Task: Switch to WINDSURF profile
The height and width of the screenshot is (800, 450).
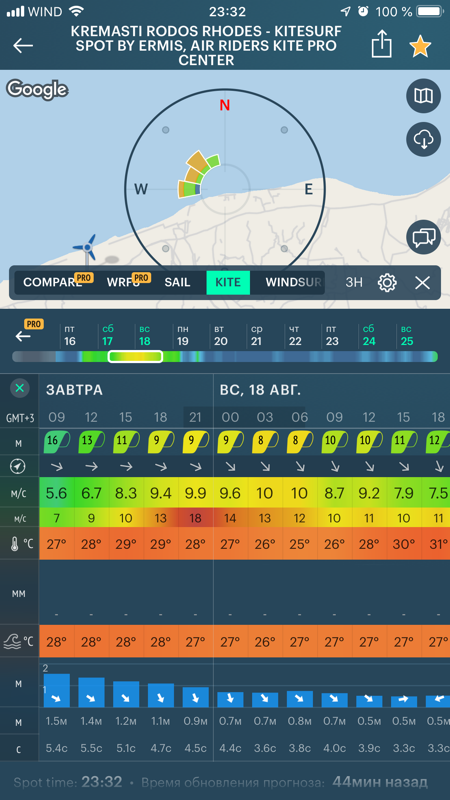Action: pyautogui.click(x=293, y=282)
